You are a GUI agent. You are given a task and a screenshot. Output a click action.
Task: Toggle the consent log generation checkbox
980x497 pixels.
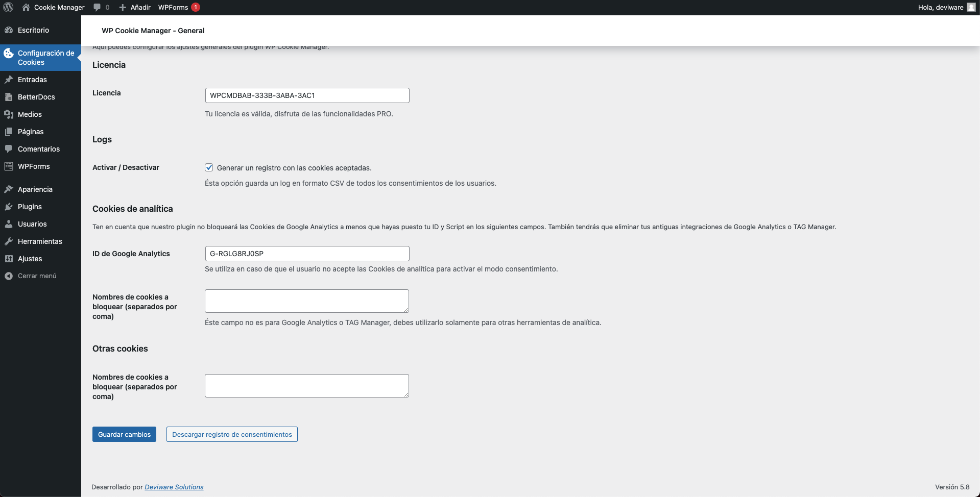pyautogui.click(x=209, y=167)
